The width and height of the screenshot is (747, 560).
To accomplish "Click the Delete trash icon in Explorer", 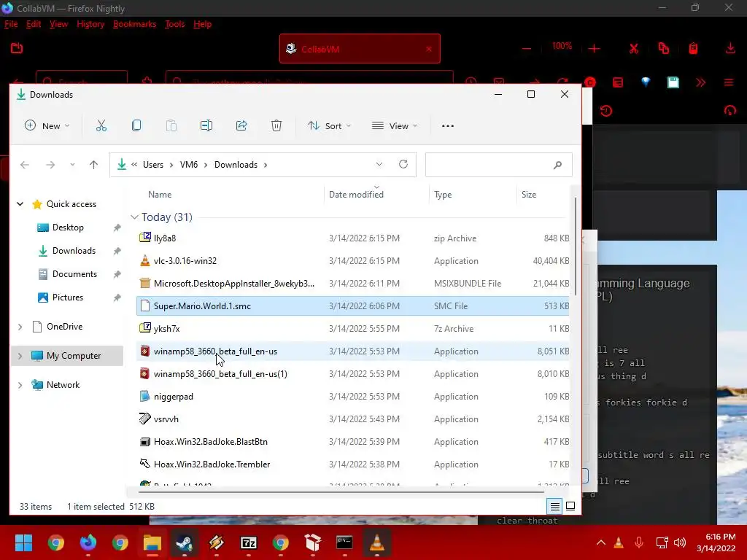I will [x=276, y=125].
